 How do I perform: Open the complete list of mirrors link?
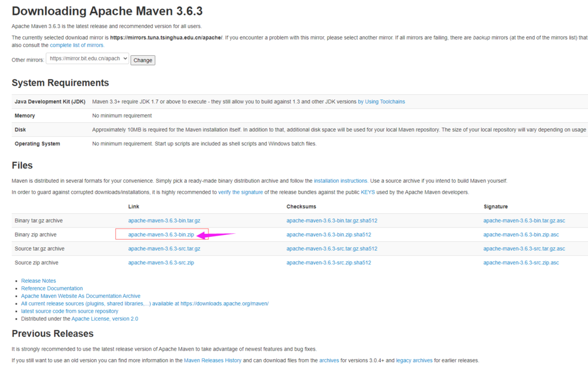coord(76,45)
